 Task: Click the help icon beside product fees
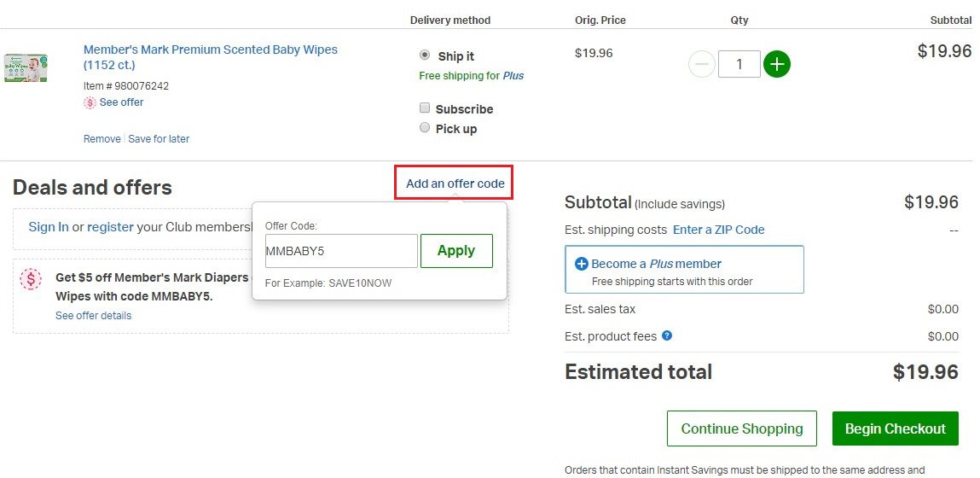click(x=667, y=335)
